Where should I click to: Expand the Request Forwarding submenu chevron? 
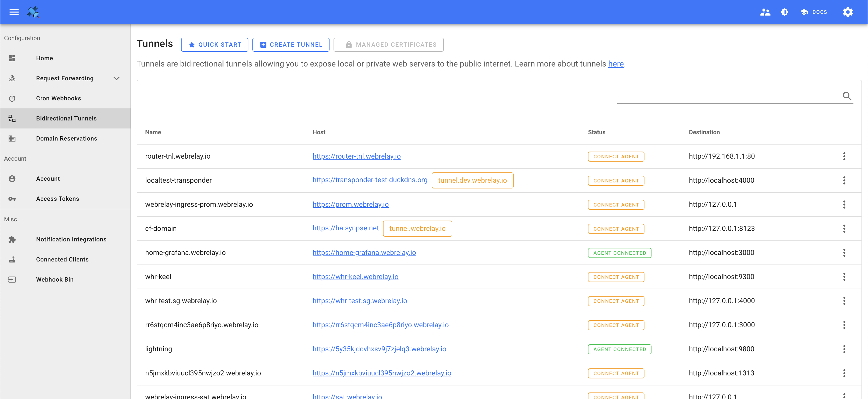coord(117,78)
